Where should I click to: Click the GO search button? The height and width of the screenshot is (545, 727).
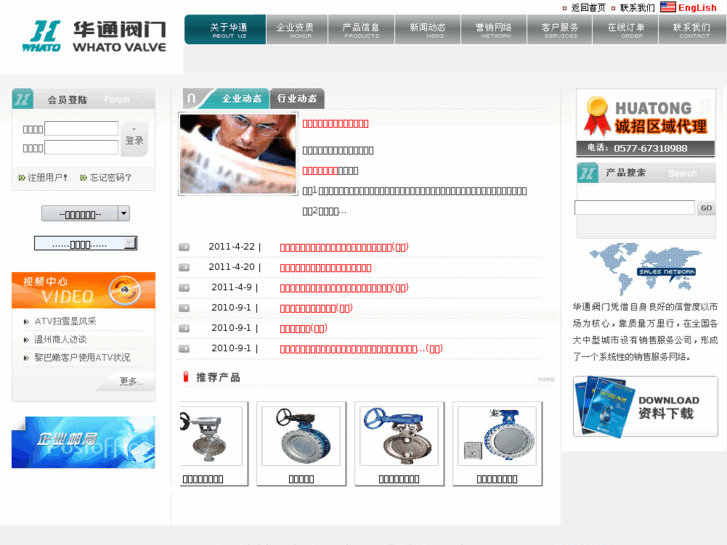click(706, 208)
